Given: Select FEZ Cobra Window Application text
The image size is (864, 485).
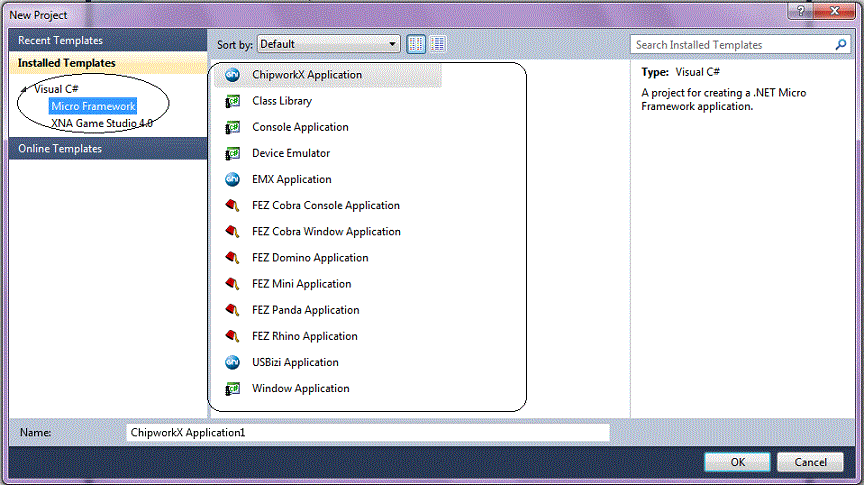Looking at the screenshot, I should tap(326, 231).
